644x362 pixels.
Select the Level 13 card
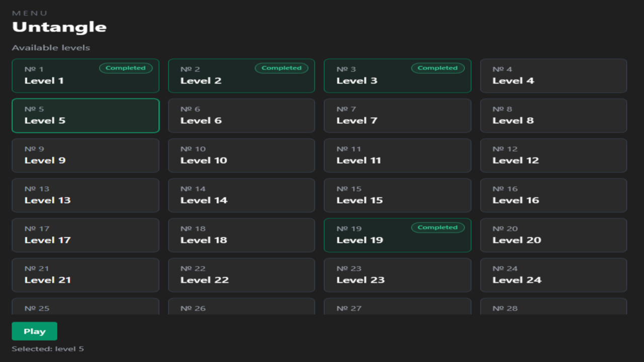tap(86, 195)
